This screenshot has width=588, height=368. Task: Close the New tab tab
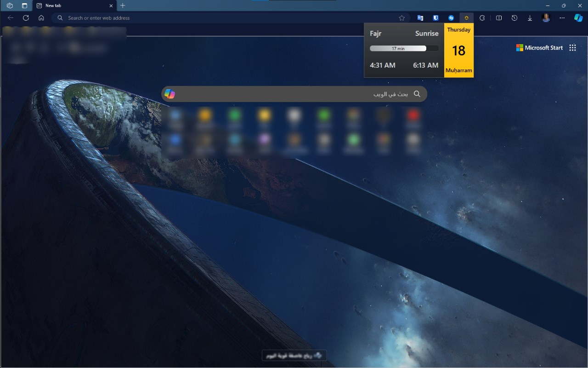111,6
